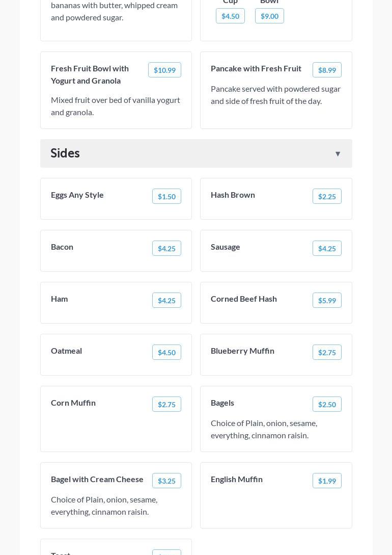
Task: Add Bagel with Cream Cheese for $3.25
Action: click(166, 481)
